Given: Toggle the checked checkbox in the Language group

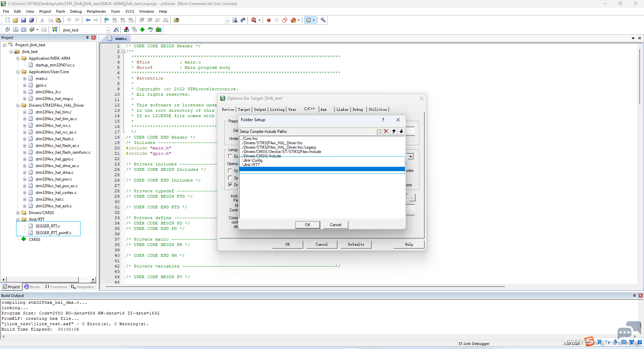Looking at the screenshot, I should [230, 185].
